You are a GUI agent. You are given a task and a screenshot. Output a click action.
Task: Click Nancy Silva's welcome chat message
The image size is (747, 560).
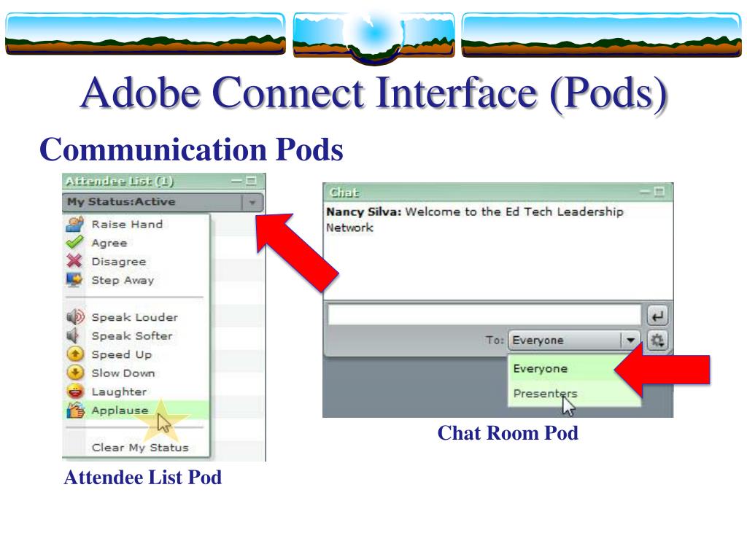coord(474,219)
